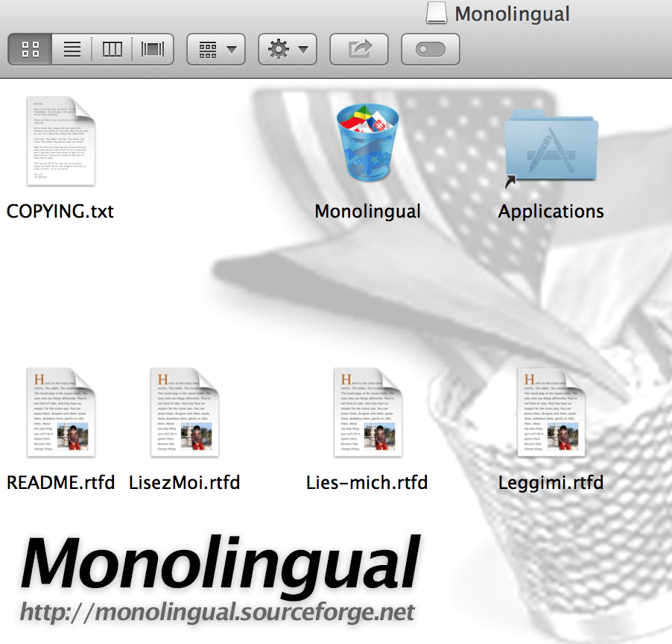The image size is (672, 644).
Task: Open the Monolingual trash can app icon
Action: pos(367,142)
